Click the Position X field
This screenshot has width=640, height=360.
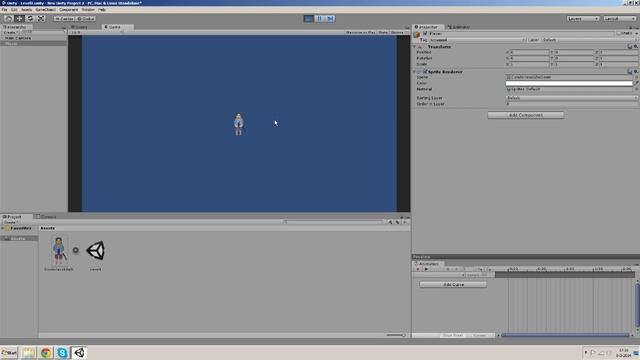[x=529, y=52]
